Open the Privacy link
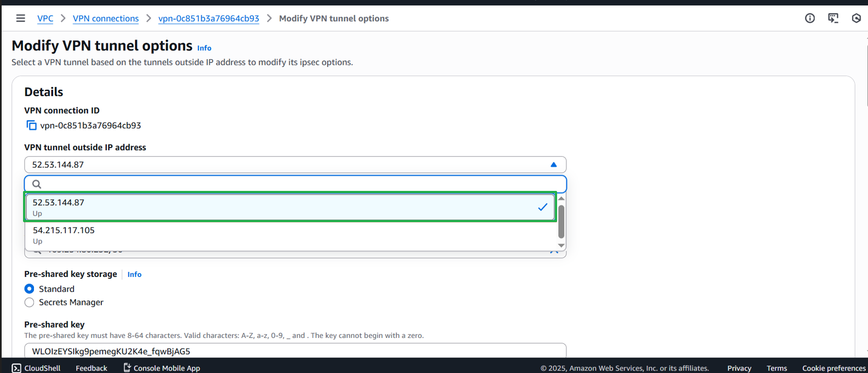 (x=739, y=368)
